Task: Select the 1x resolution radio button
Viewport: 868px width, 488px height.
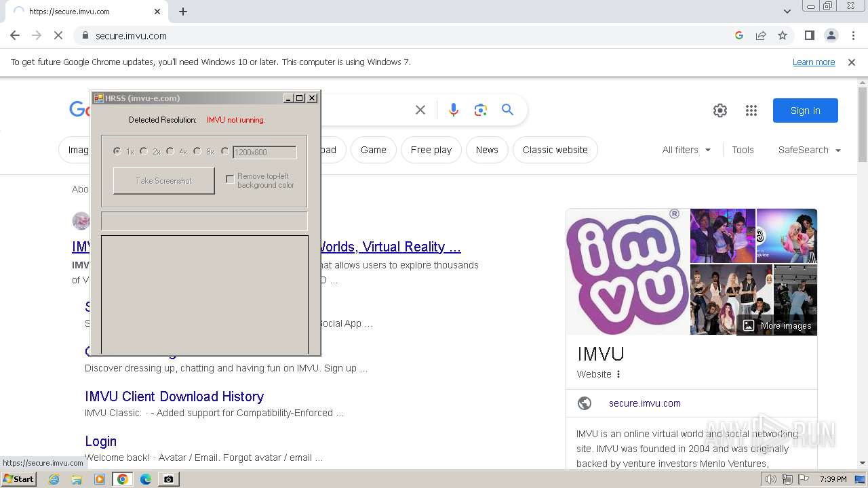Action: click(117, 152)
